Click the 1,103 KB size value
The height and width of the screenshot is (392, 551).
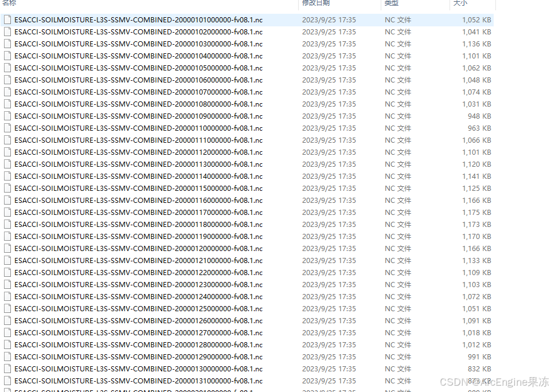pos(476,284)
